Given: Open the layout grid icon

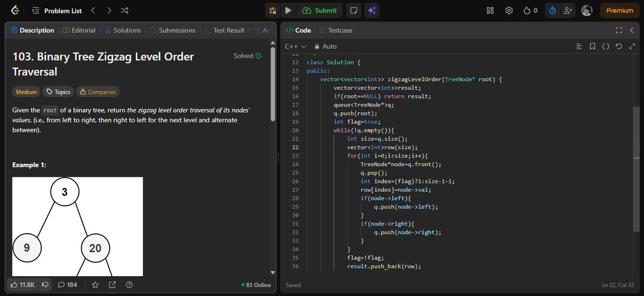Looking at the screenshot, I should (489, 10).
